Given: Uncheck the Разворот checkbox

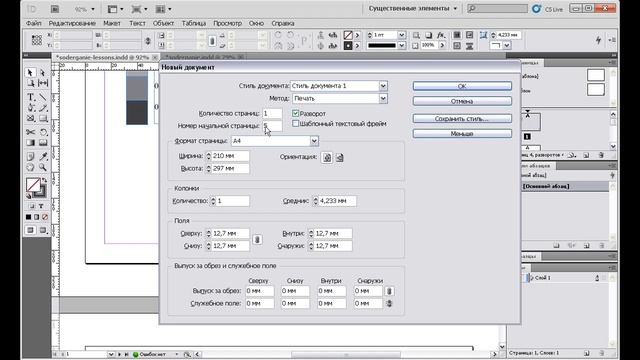Looking at the screenshot, I should coord(296,113).
